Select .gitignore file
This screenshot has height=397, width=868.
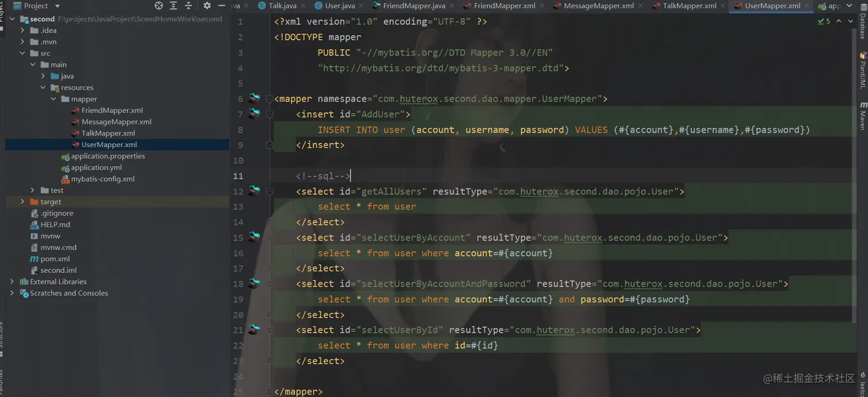(x=57, y=213)
